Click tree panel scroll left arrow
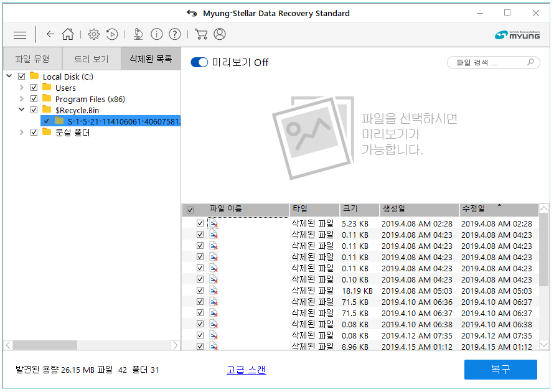 [x=8, y=345]
